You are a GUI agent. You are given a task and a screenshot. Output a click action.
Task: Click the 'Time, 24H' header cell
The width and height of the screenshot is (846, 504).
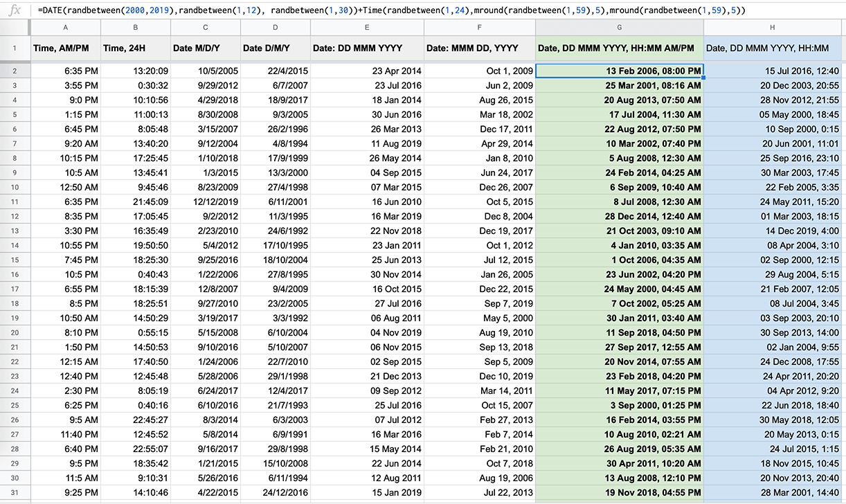click(x=136, y=48)
